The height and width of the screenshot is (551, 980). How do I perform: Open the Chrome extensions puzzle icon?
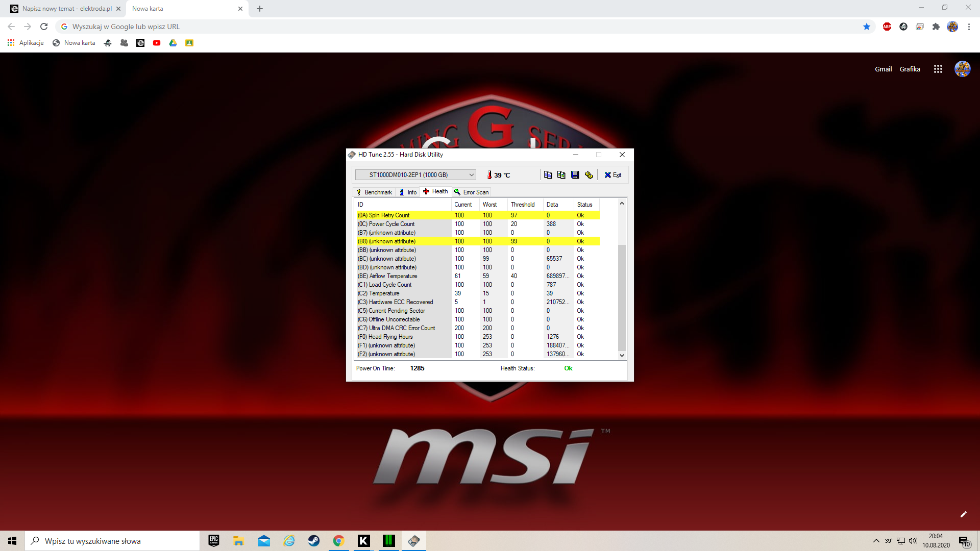click(x=936, y=27)
